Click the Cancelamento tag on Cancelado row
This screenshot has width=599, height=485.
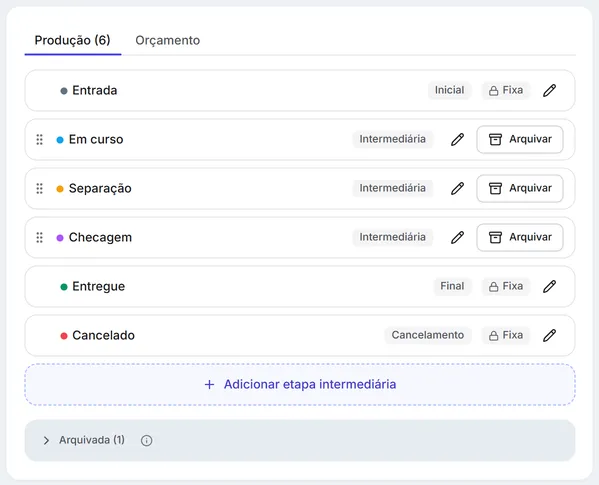click(428, 335)
